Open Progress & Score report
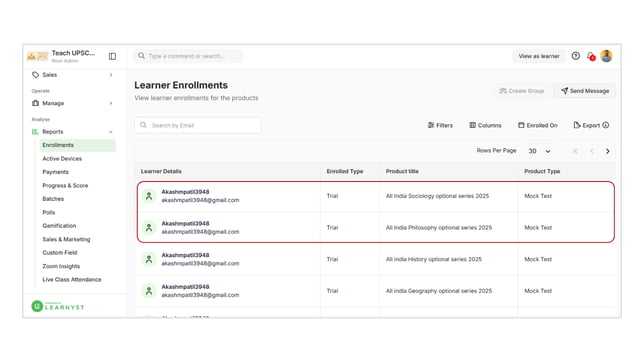 (65, 186)
